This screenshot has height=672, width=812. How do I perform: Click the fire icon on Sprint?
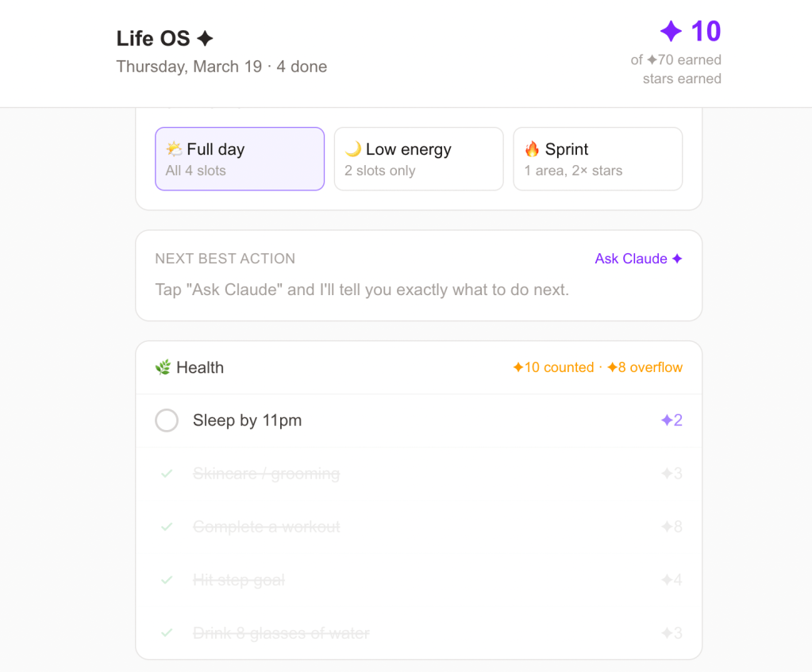(532, 149)
